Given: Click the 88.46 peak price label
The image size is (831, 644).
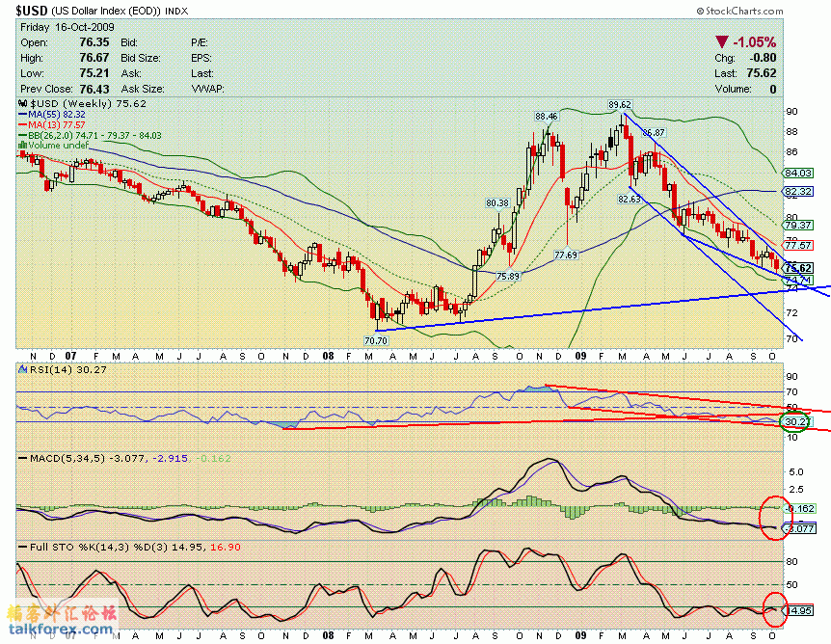Looking at the screenshot, I should [x=547, y=116].
